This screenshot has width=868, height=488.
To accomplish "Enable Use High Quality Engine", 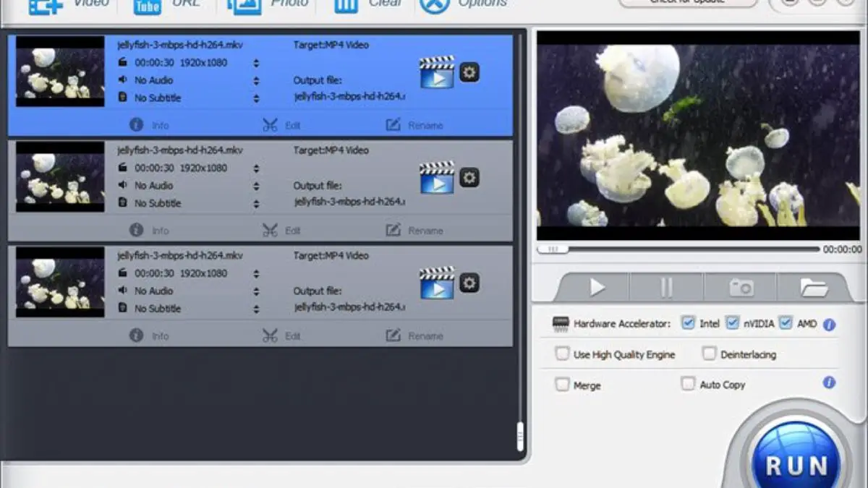I will coord(562,354).
